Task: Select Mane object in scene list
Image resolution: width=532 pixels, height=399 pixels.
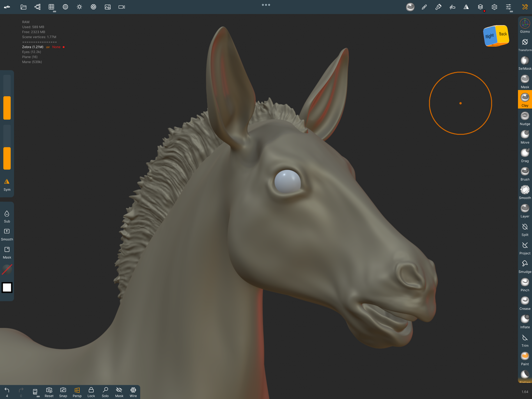Action: point(32,62)
